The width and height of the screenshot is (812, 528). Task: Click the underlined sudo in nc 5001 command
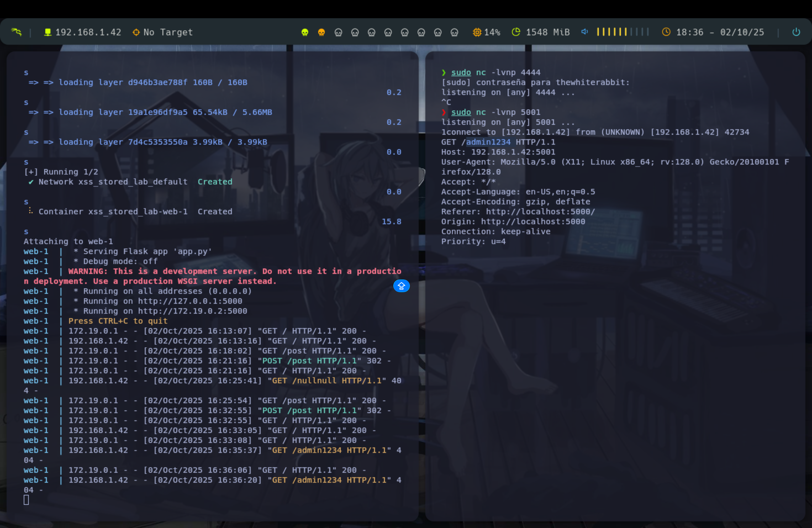pos(461,112)
